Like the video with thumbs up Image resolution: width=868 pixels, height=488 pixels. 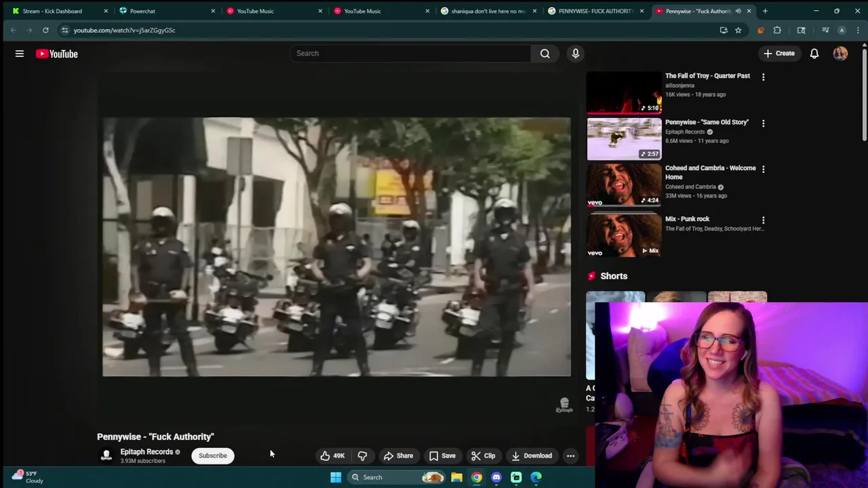[332, 455]
